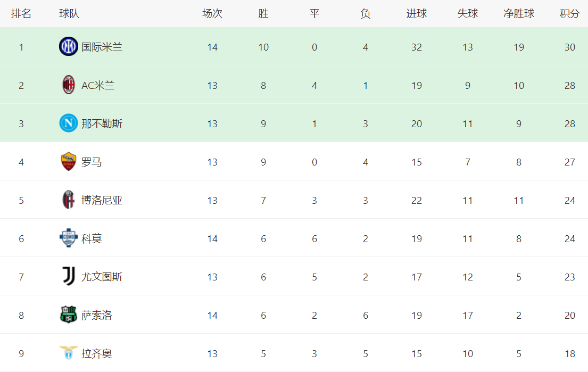The height and width of the screenshot is (372, 588).
Task: Click 博洛尼亚 team name
Action: [102, 200]
